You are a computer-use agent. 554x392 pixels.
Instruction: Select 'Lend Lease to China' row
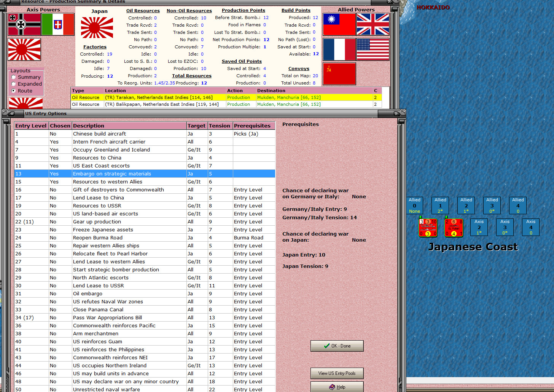145,198
